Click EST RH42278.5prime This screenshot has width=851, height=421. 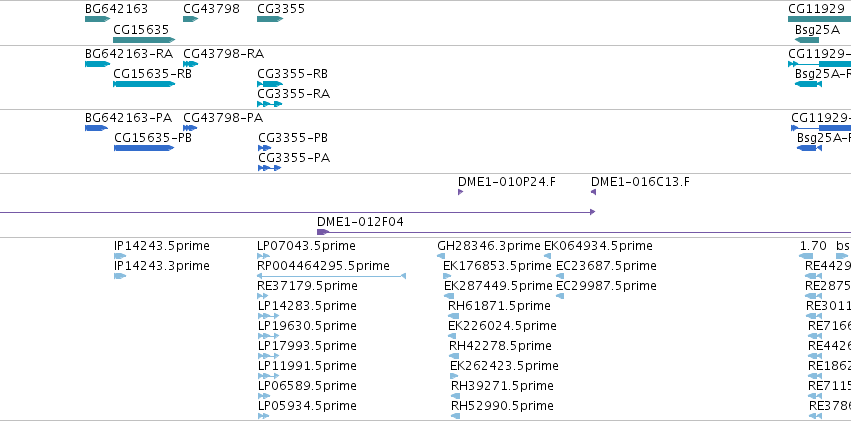tap(500, 346)
